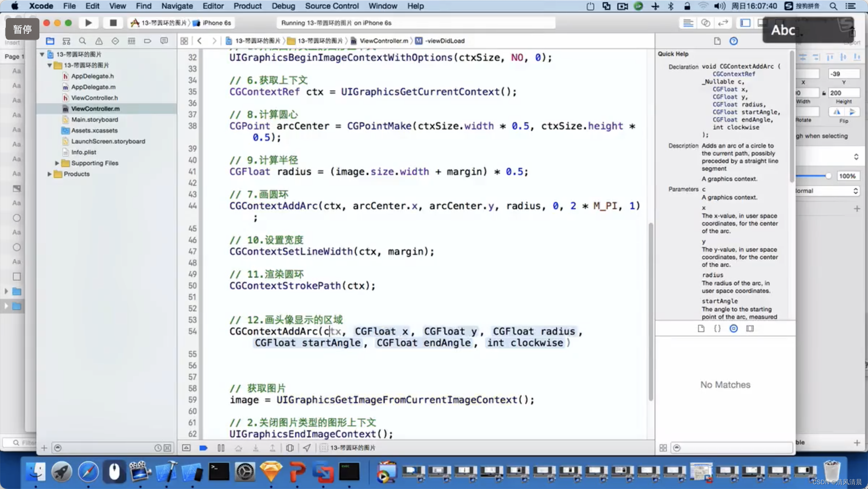Open the Project navigator folder icon

pyautogui.click(x=50, y=41)
